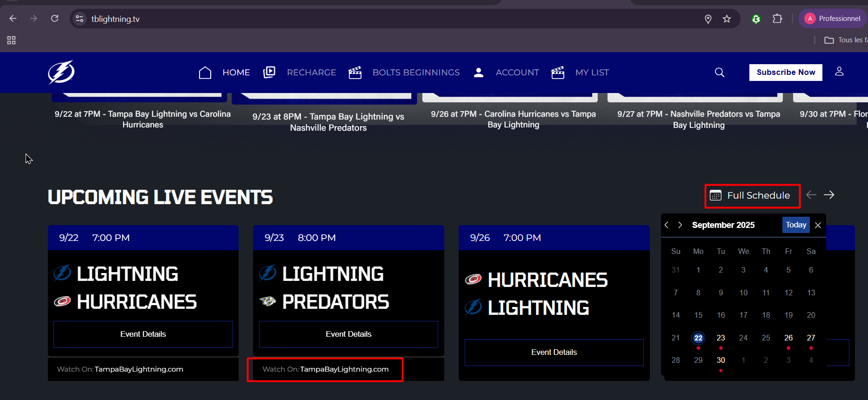Open the RECHARGE menu item
This screenshot has height=400, width=868.
click(311, 73)
